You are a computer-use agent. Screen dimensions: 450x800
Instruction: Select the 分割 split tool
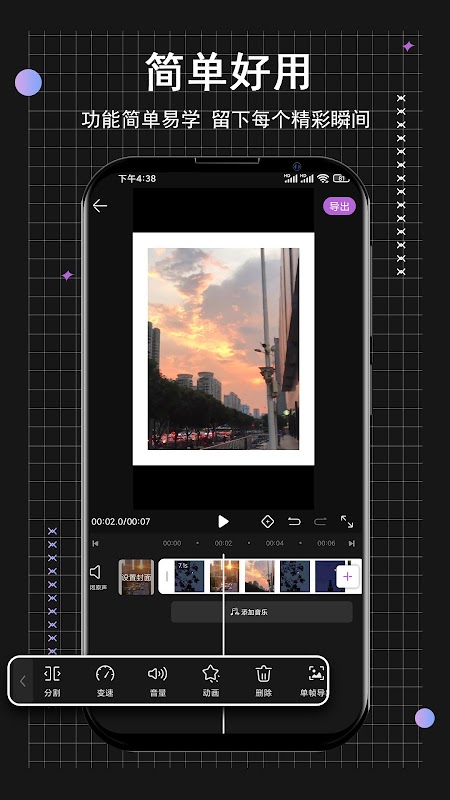click(52, 681)
